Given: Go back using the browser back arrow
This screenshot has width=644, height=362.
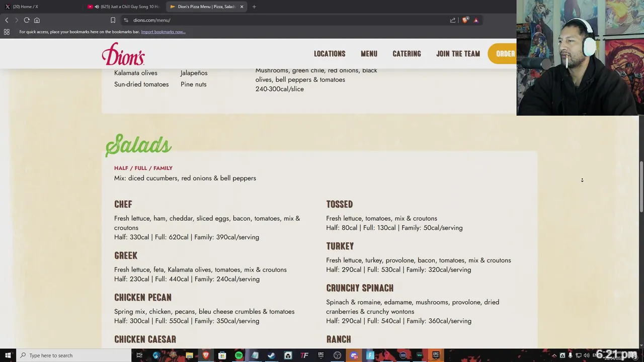Looking at the screenshot, I should click(x=7, y=20).
